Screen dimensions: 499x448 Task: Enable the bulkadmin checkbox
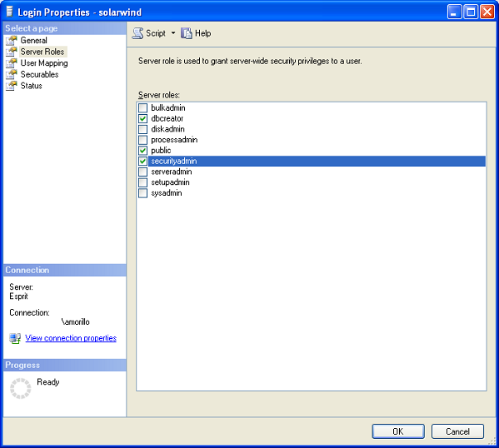pos(143,108)
